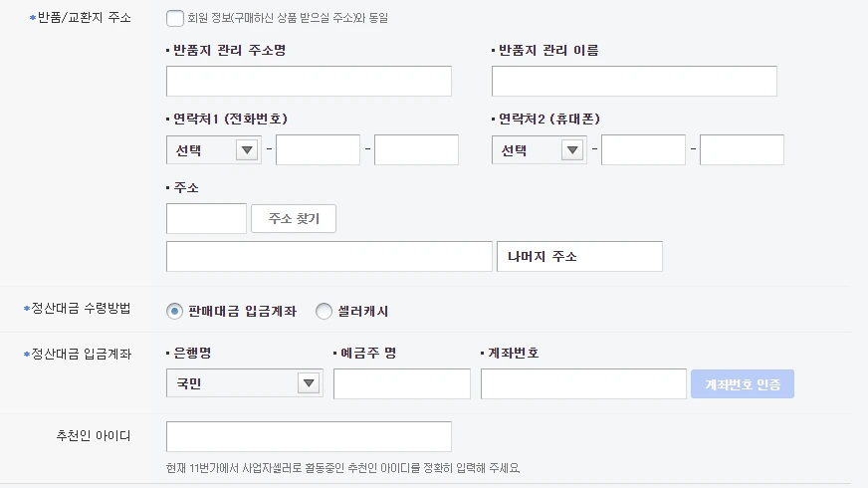Expand the 은행명 bank dropdown

[244, 383]
